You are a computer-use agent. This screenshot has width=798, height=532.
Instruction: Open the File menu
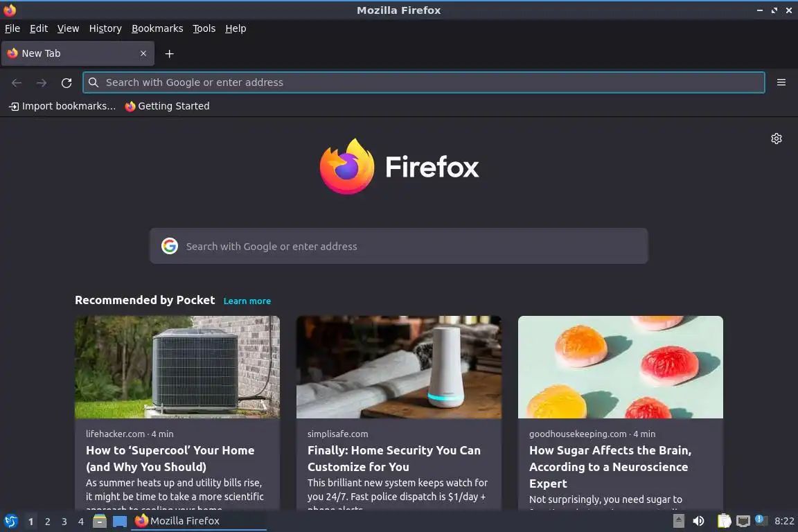click(12, 28)
